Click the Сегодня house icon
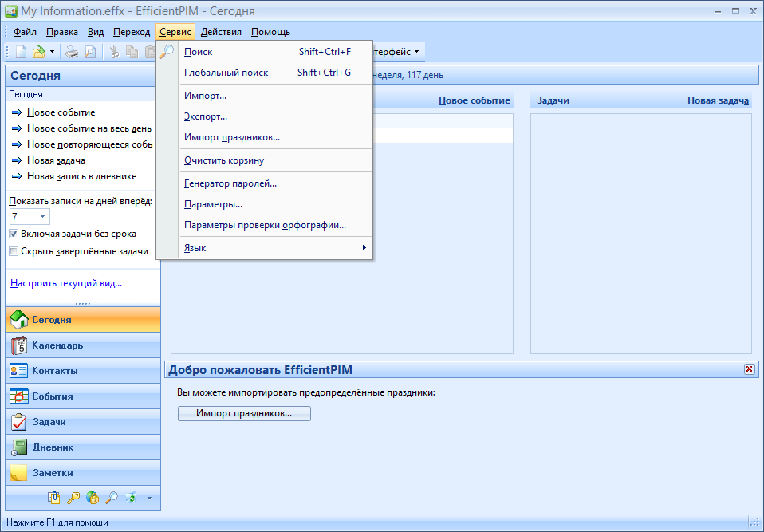764x532 pixels. click(x=19, y=320)
